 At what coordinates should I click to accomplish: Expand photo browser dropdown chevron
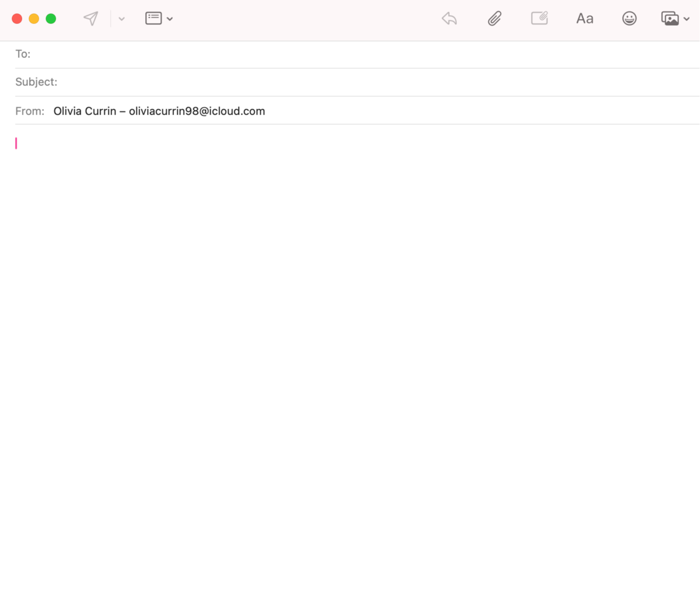(x=687, y=19)
